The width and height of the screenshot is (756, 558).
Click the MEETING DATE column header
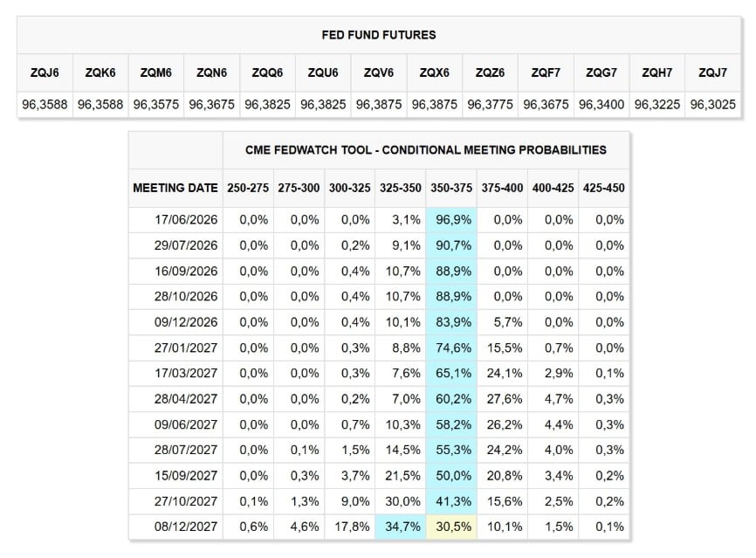point(175,188)
